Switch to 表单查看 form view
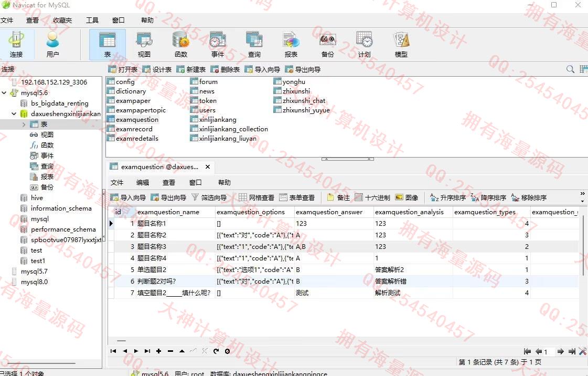The image size is (588, 376). 297,197
